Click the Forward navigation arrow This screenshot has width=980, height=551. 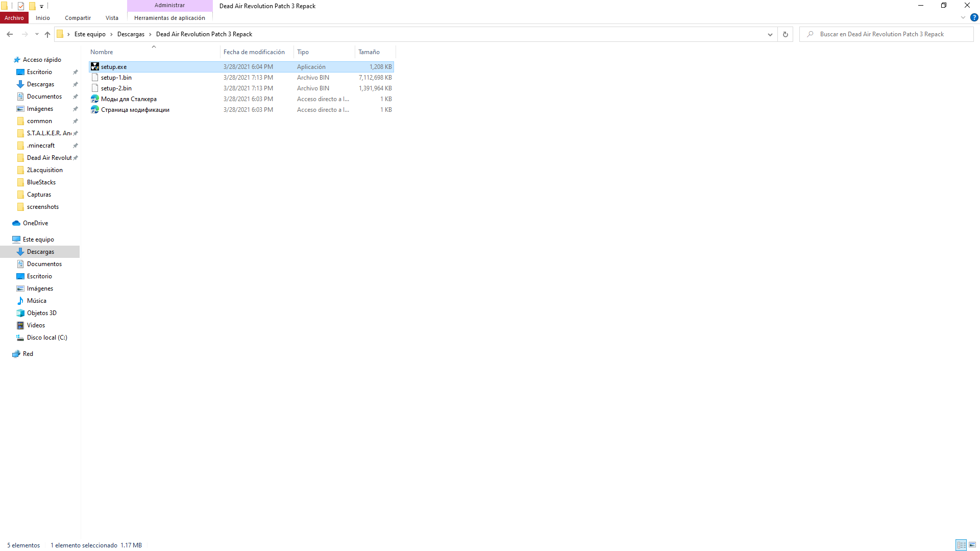pyautogui.click(x=24, y=34)
